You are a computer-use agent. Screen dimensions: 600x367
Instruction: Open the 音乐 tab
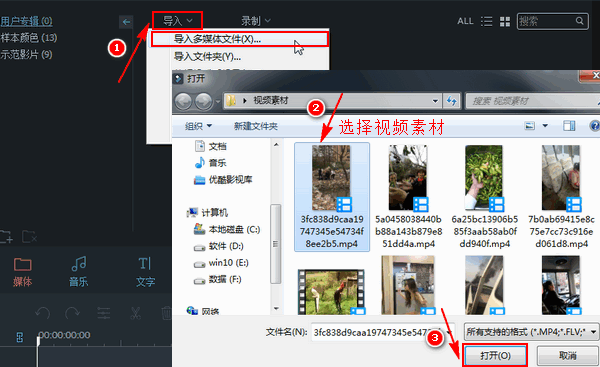[x=78, y=272]
